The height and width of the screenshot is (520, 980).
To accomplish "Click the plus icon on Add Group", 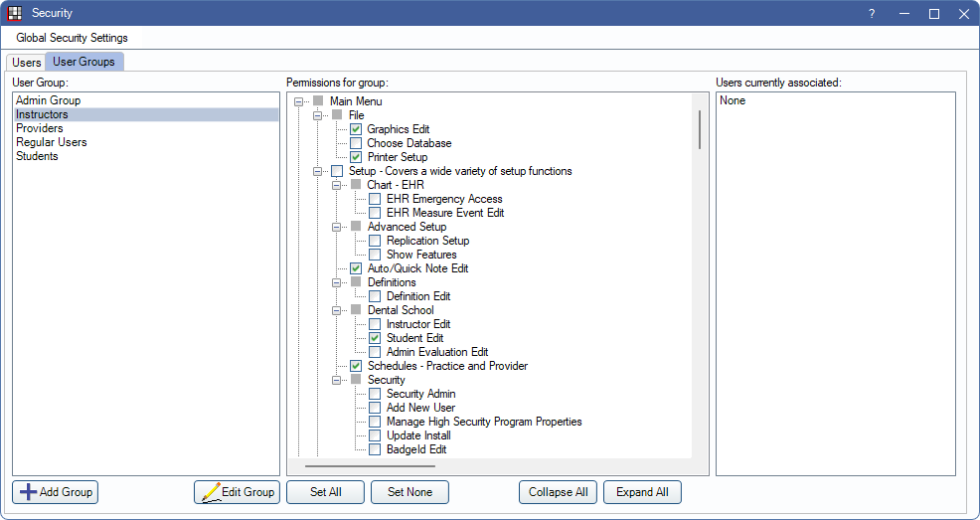I will [29, 492].
